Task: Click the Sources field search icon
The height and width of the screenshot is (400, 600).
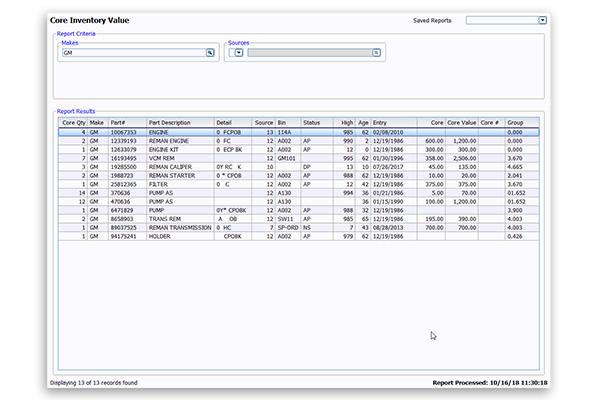Action: point(377,53)
